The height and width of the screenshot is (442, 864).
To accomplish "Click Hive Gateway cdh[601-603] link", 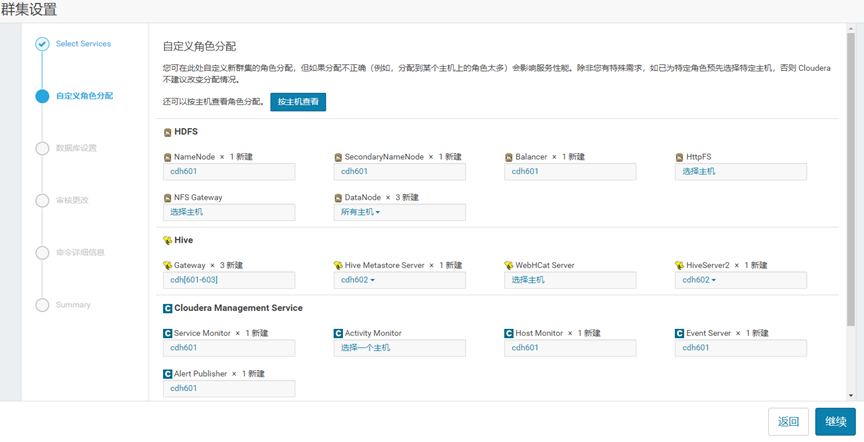I will click(194, 280).
